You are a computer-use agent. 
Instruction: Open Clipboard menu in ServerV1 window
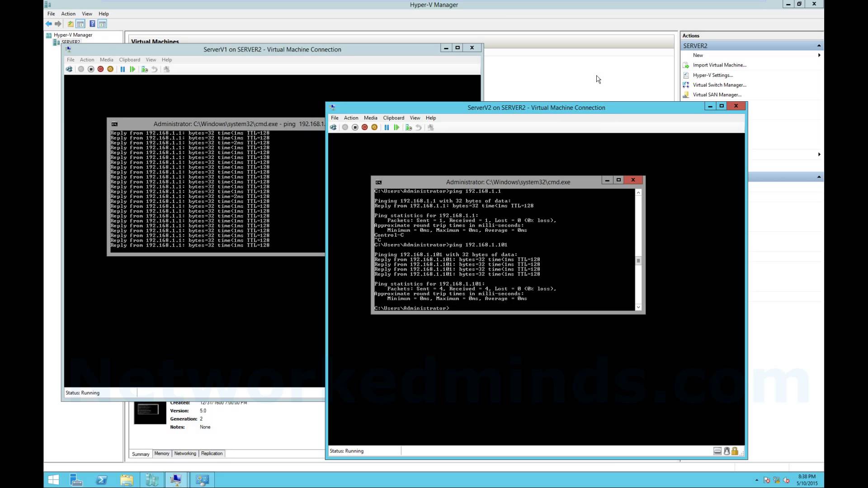tap(129, 60)
